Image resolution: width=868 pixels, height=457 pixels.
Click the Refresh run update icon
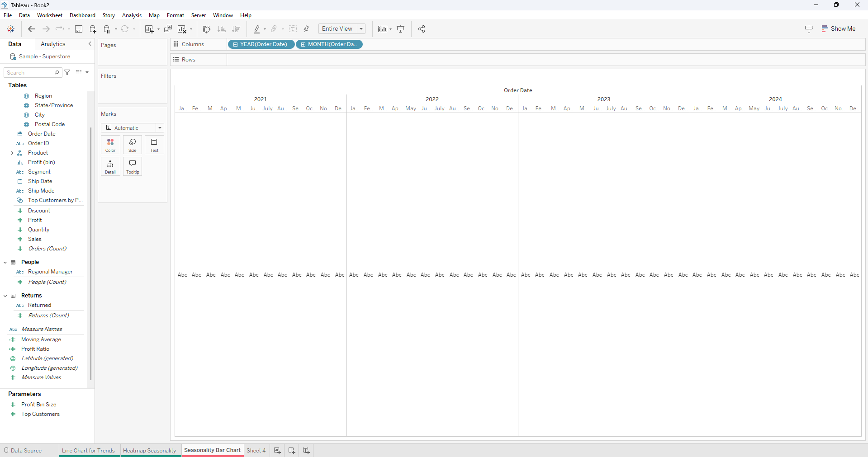click(x=125, y=29)
